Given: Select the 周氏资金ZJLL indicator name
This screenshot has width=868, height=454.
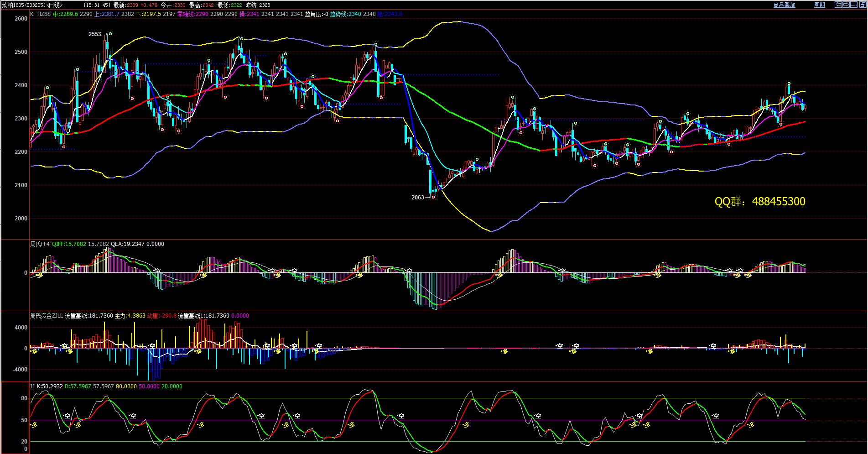Looking at the screenshot, I should tap(47, 316).
